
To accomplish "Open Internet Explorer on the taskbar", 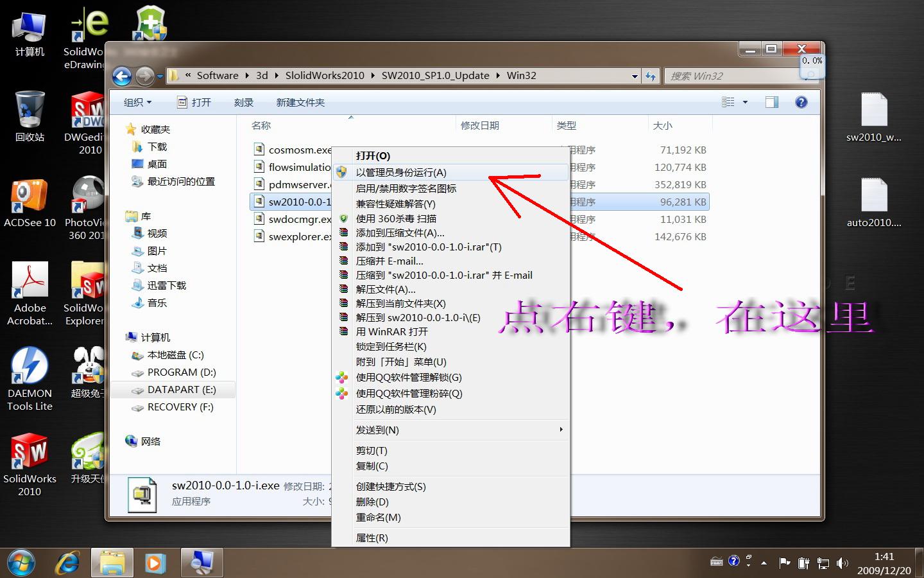I will tap(67, 563).
